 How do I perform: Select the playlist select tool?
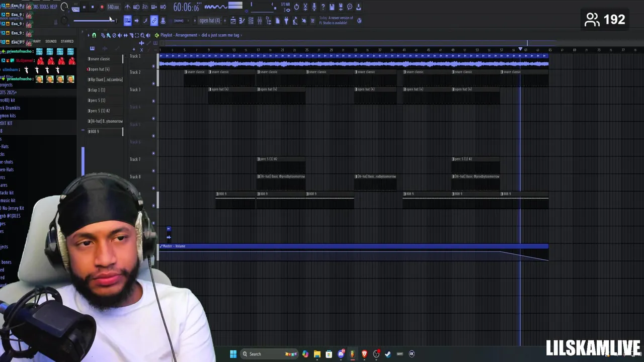(x=137, y=35)
